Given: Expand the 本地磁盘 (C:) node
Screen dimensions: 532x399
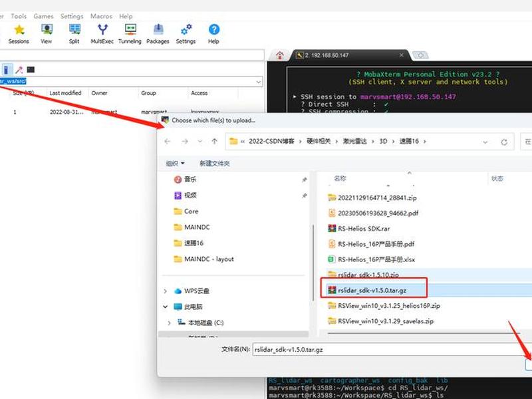Looking at the screenshot, I should [x=170, y=323].
